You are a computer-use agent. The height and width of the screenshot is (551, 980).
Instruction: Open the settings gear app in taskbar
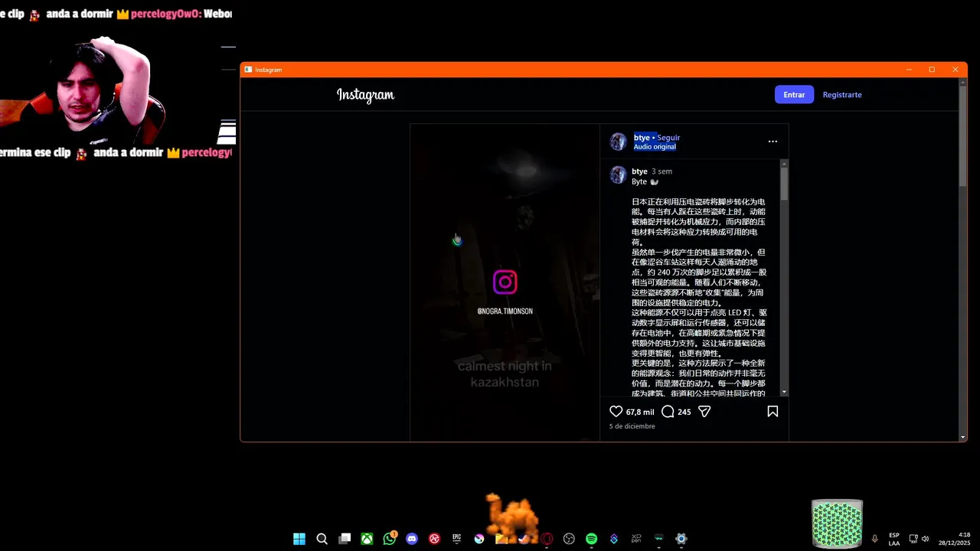(x=681, y=539)
